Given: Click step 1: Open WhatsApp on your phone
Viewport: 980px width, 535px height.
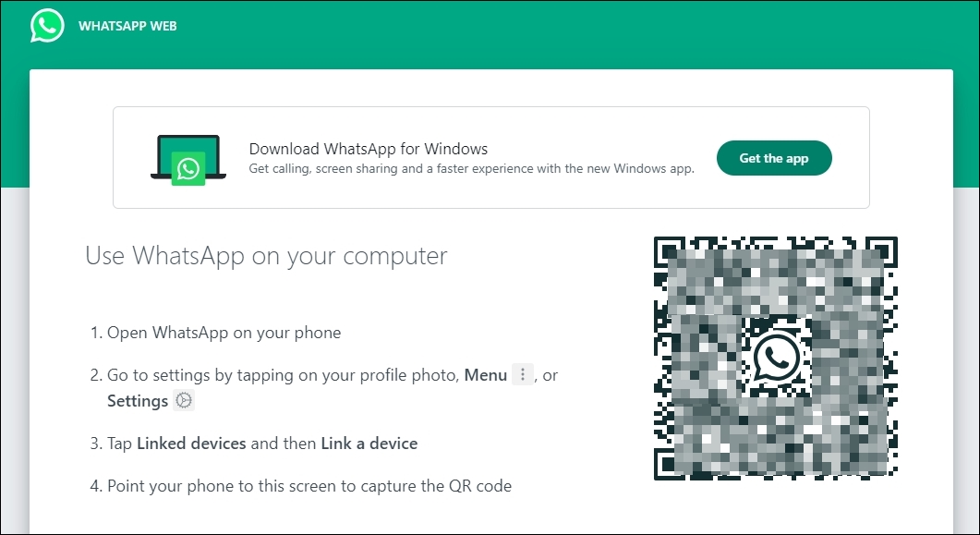Looking at the screenshot, I should click(x=224, y=332).
